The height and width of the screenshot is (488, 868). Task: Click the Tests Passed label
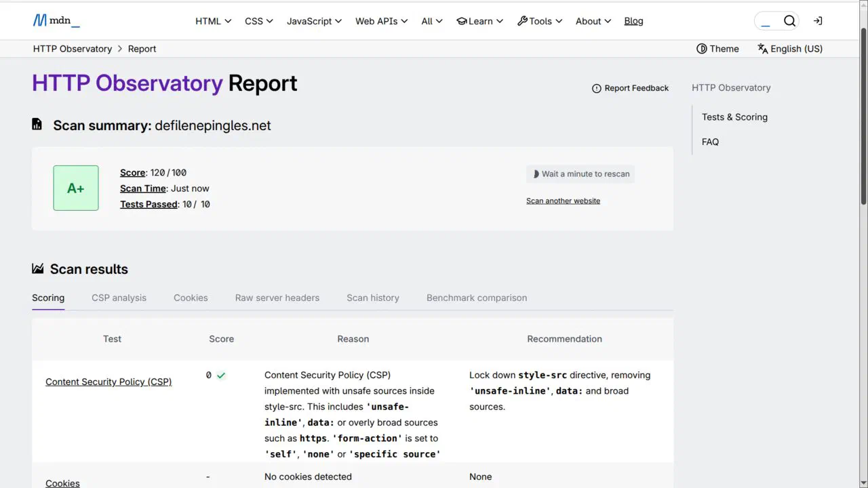point(149,204)
